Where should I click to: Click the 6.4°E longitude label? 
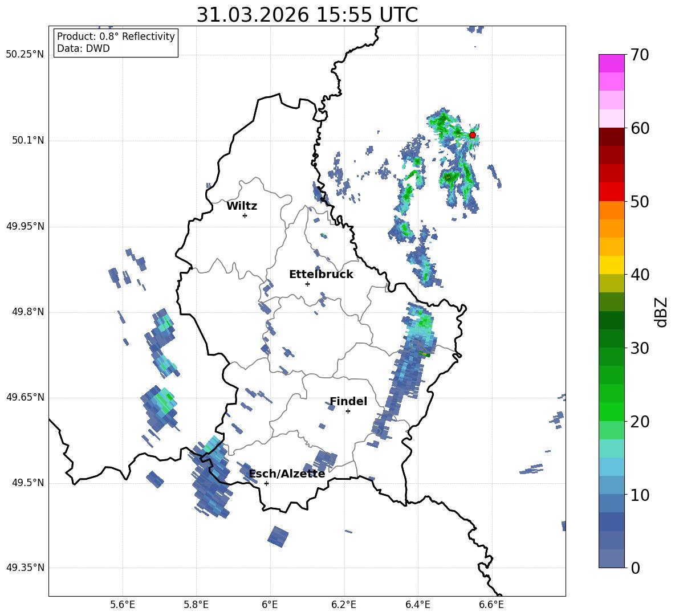tap(417, 605)
